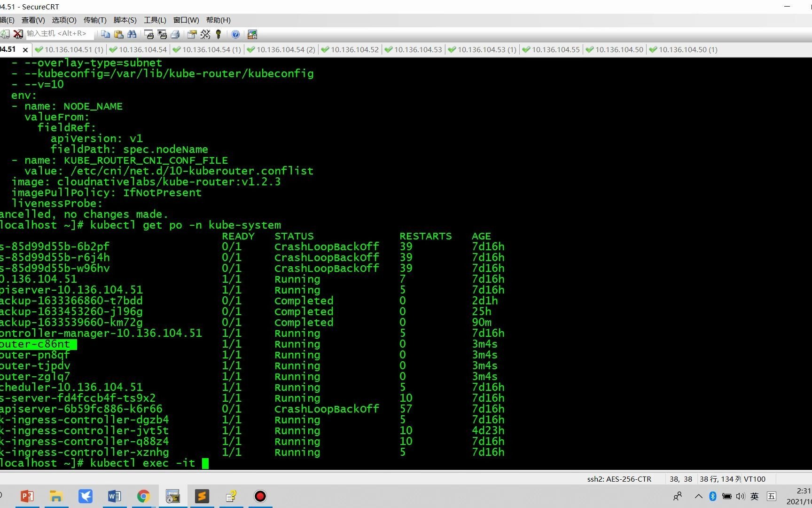Viewport: 812px width, 508px height.
Task: Switch to tab 10.136.104.54 (2)
Action: coord(281,49)
